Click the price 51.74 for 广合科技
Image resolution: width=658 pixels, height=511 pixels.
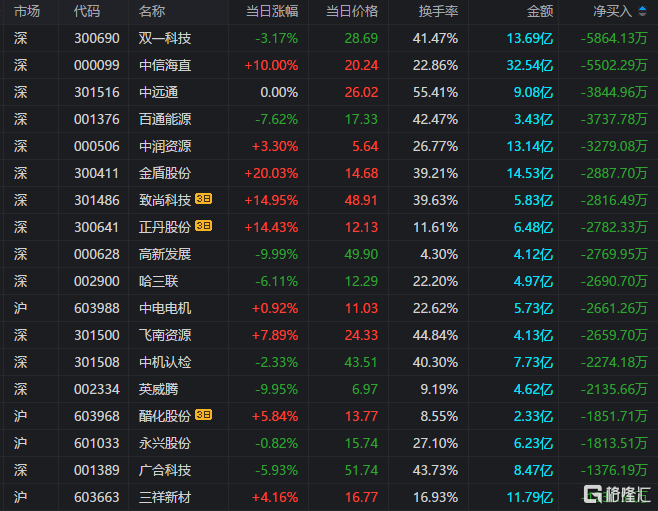[361, 470]
